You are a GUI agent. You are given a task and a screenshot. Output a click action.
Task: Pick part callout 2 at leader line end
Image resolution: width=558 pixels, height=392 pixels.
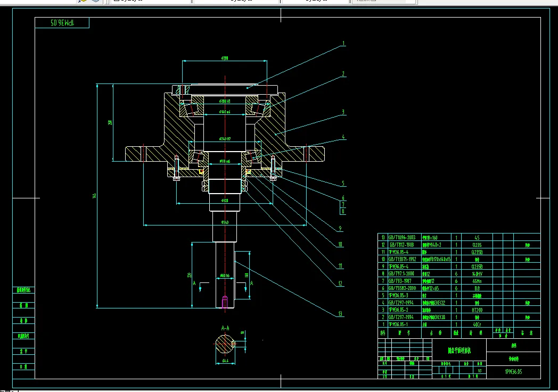pyautogui.click(x=343, y=74)
